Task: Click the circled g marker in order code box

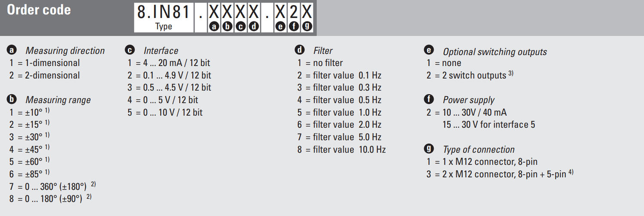Action: pos(307,27)
